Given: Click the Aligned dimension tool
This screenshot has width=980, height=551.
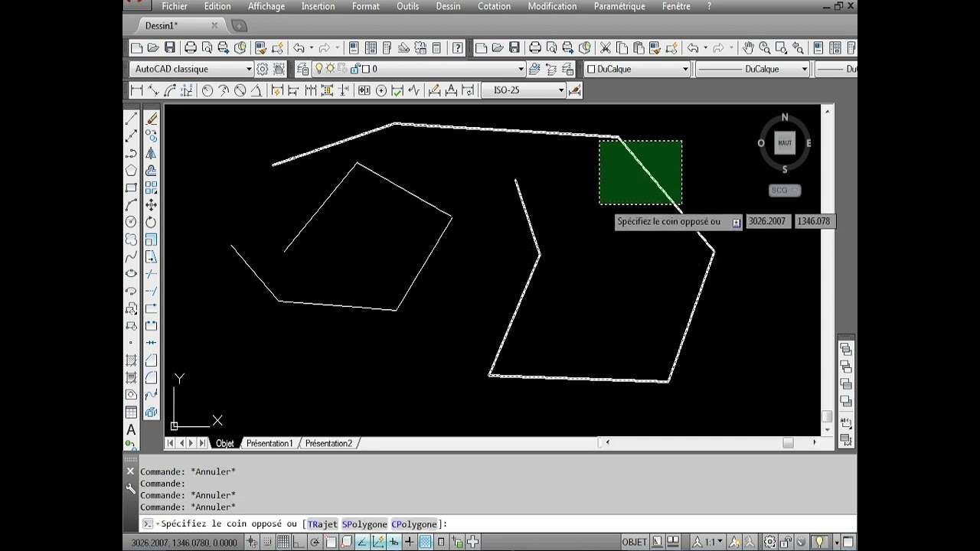Looking at the screenshot, I should [x=153, y=90].
